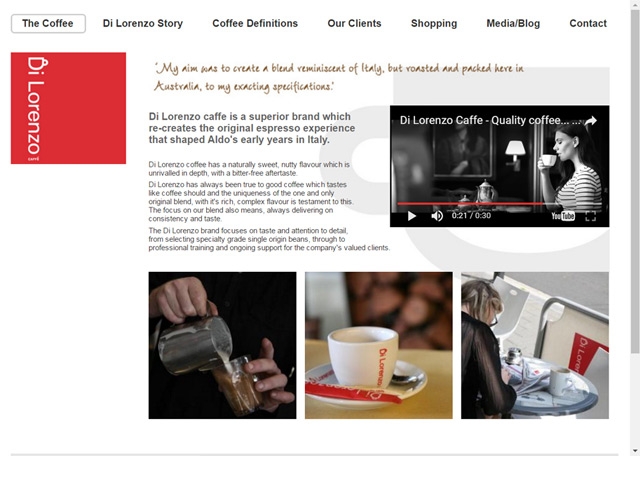Screen dimensions: 640x480
Task: Open Coffee Definitions in the navigation
Action: (x=255, y=23)
